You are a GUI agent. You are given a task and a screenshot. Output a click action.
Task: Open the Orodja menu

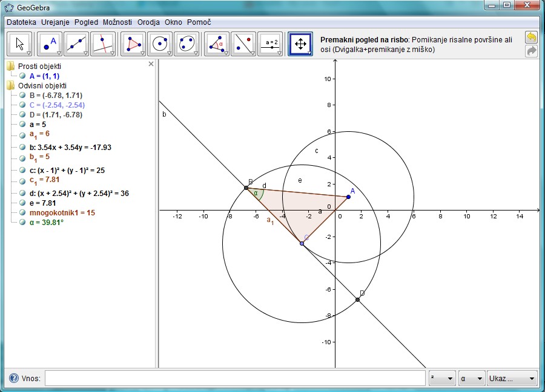coord(148,22)
